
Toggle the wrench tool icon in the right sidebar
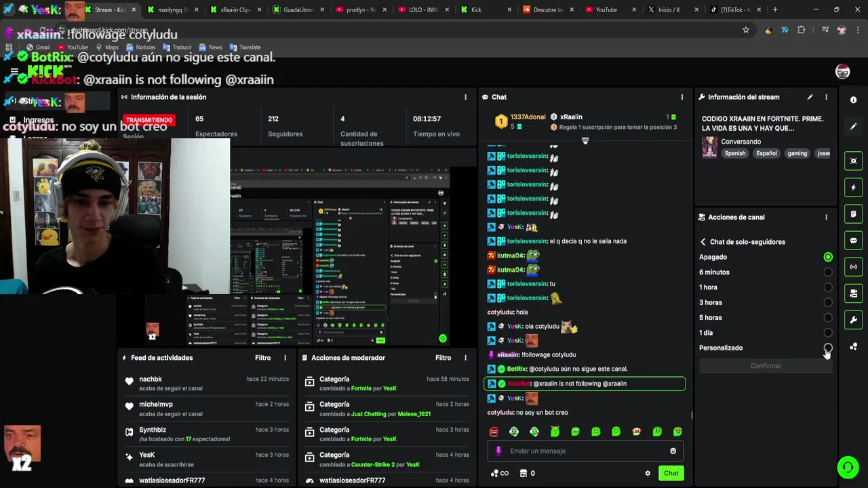coord(853,320)
